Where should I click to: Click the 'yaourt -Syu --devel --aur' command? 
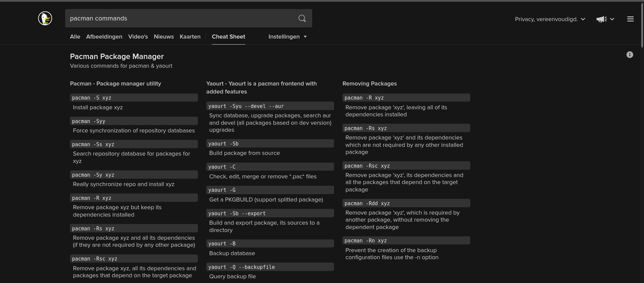click(x=270, y=106)
